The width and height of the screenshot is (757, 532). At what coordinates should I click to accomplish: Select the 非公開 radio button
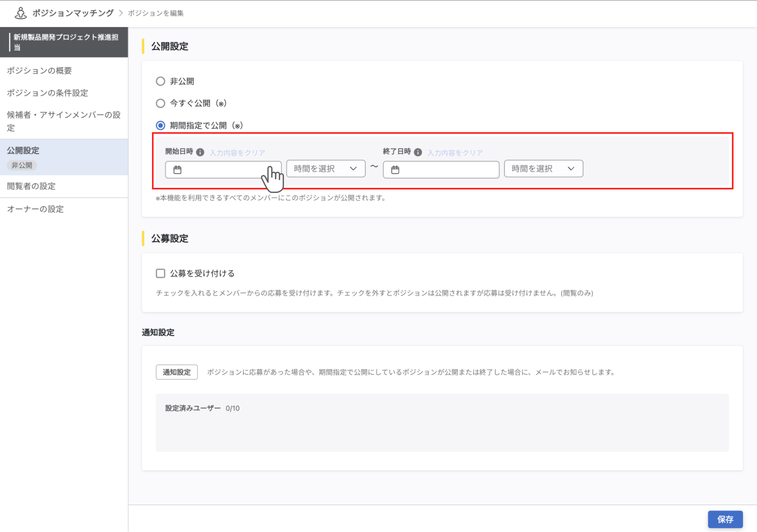coord(161,81)
